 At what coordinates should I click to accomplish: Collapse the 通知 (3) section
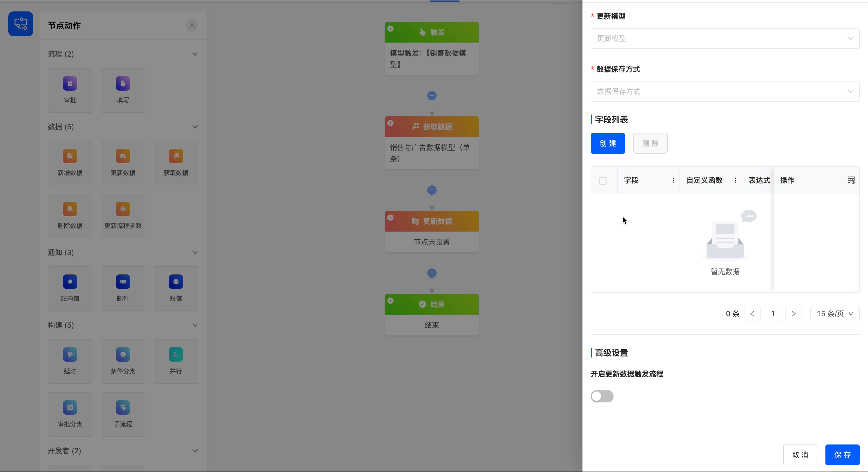[x=195, y=253]
